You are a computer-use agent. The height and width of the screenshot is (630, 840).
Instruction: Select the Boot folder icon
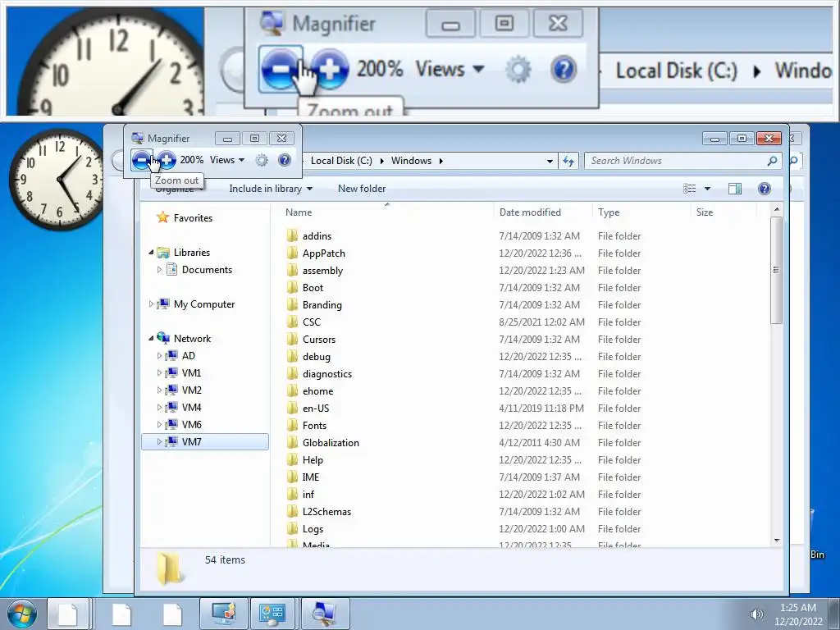[292, 288]
